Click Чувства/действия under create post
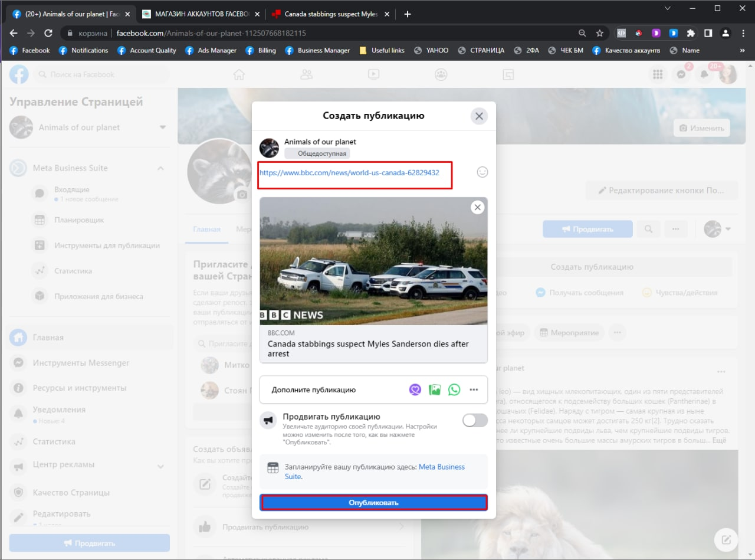The image size is (755, 560). pyautogui.click(x=679, y=292)
